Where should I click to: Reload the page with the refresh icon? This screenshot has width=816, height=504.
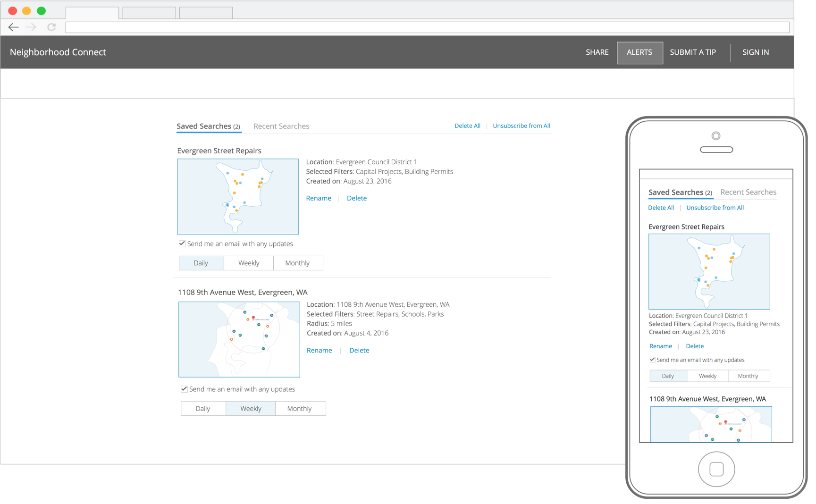(51, 27)
